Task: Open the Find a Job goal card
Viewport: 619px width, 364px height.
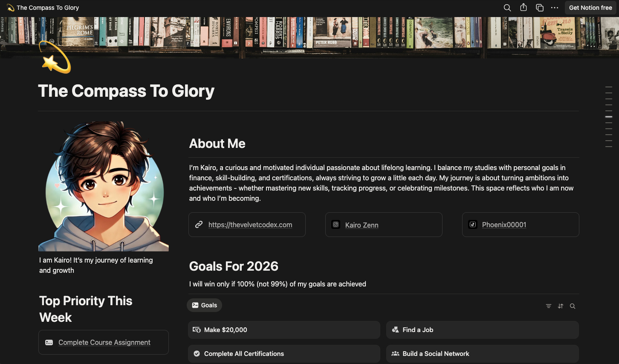Action: pos(482,330)
